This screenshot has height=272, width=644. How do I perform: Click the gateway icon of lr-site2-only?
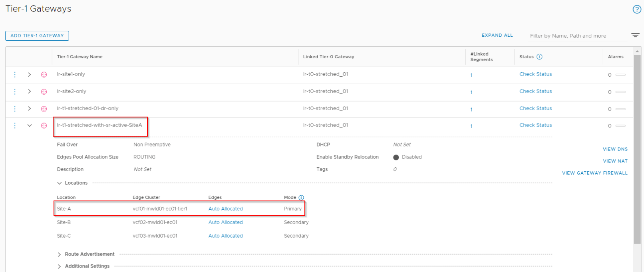point(44,92)
